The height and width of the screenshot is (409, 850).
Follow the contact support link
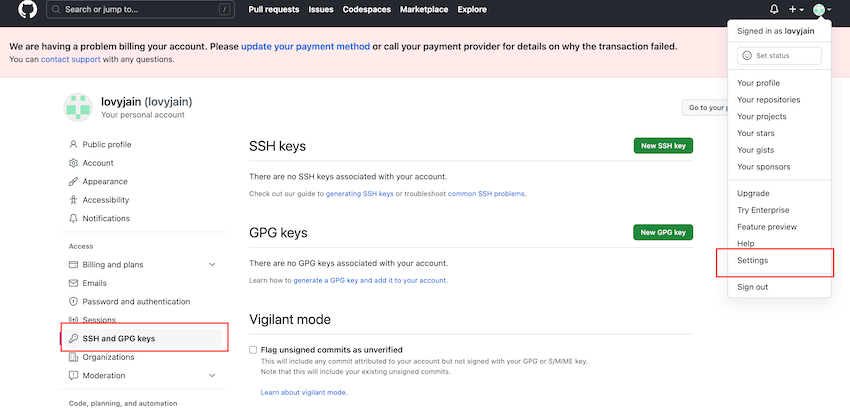tap(70, 60)
